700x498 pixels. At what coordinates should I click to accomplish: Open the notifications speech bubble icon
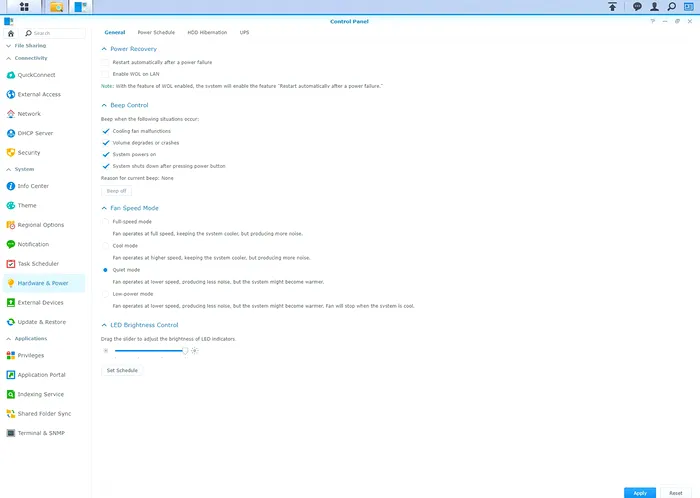[637, 6]
